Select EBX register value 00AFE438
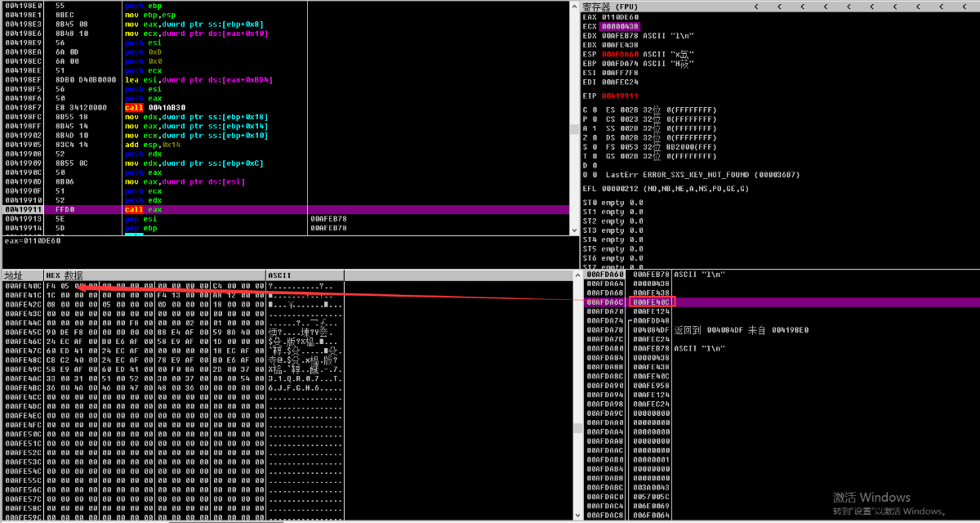 [x=619, y=44]
